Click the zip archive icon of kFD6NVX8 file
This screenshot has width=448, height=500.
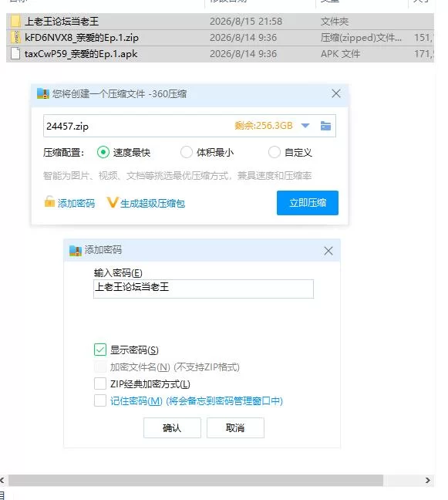pos(15,38)
